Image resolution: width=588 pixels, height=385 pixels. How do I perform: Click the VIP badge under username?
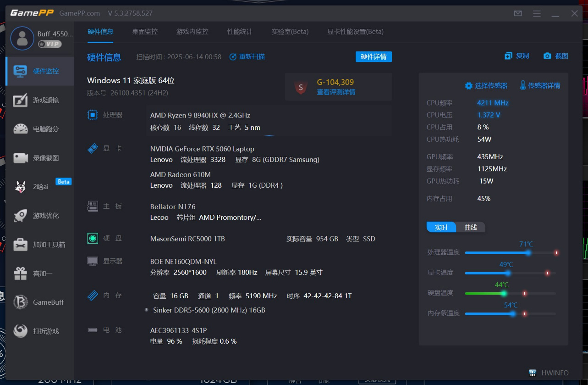click(50, 44)
